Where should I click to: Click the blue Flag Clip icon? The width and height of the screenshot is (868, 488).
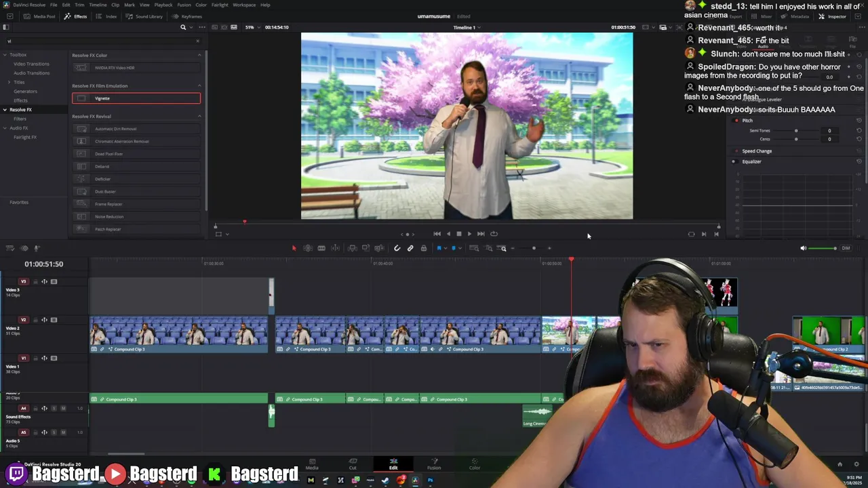pos(439,248)
